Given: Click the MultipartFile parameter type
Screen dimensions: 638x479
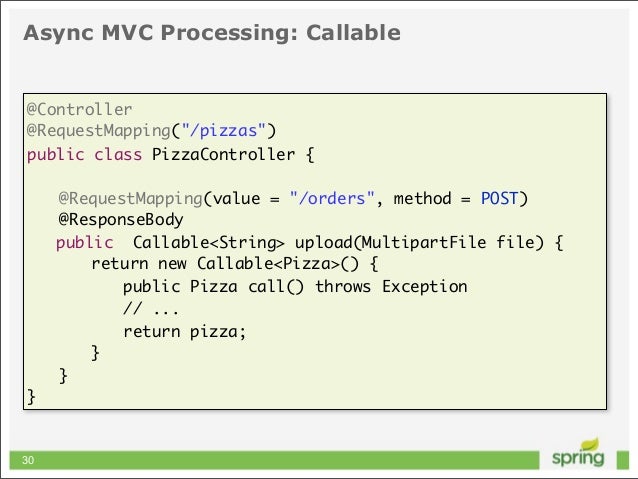Looking at the screenshot, I should pyautogui.click(x=424, y=243).
